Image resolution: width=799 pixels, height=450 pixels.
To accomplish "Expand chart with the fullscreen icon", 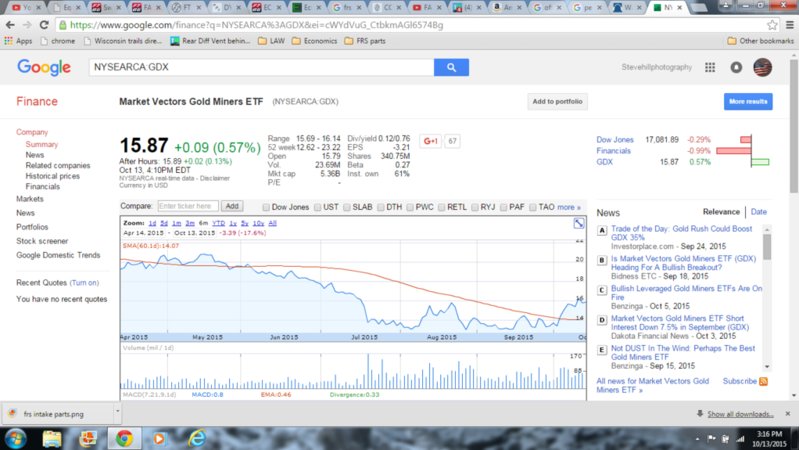I will click(x=579, y=223).
